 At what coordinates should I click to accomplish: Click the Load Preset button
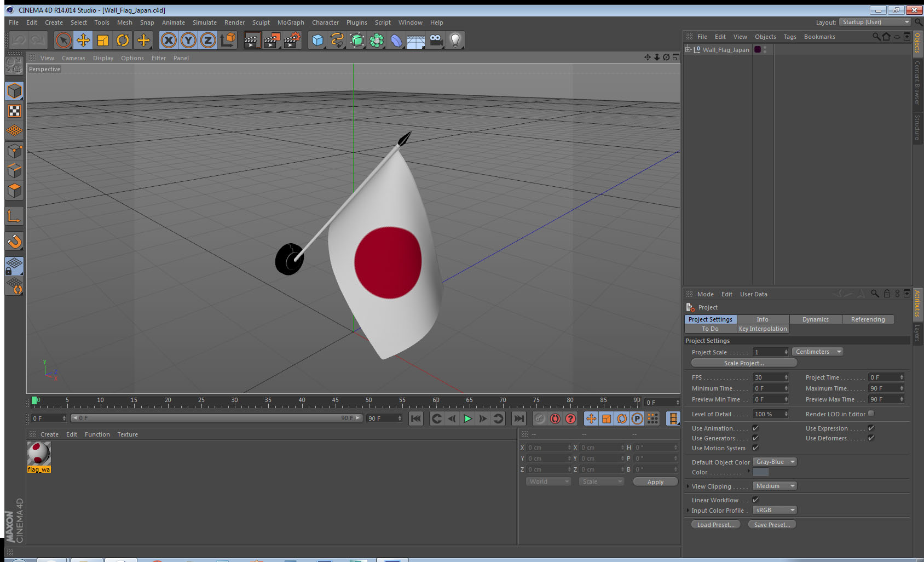716,525
